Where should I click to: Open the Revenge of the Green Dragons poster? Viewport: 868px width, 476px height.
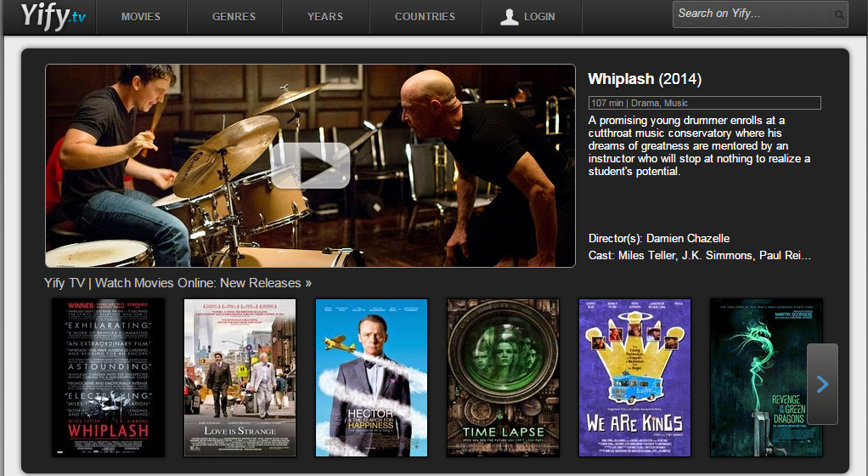coord(767,378)
